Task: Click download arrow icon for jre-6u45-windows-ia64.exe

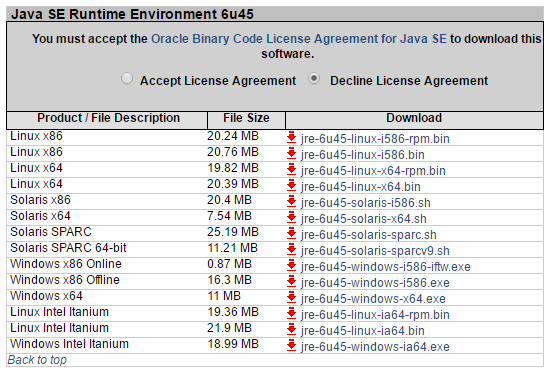Action: [291, 346]
